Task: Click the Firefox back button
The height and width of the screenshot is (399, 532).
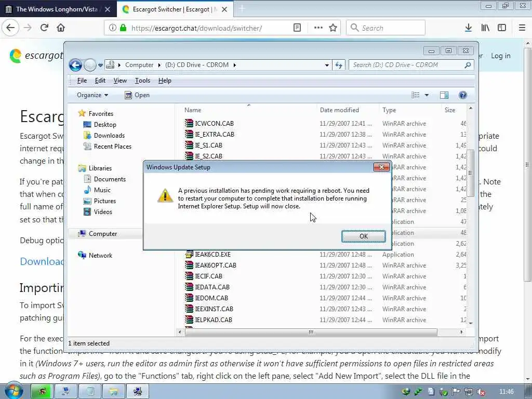Action: click(10, 28)
